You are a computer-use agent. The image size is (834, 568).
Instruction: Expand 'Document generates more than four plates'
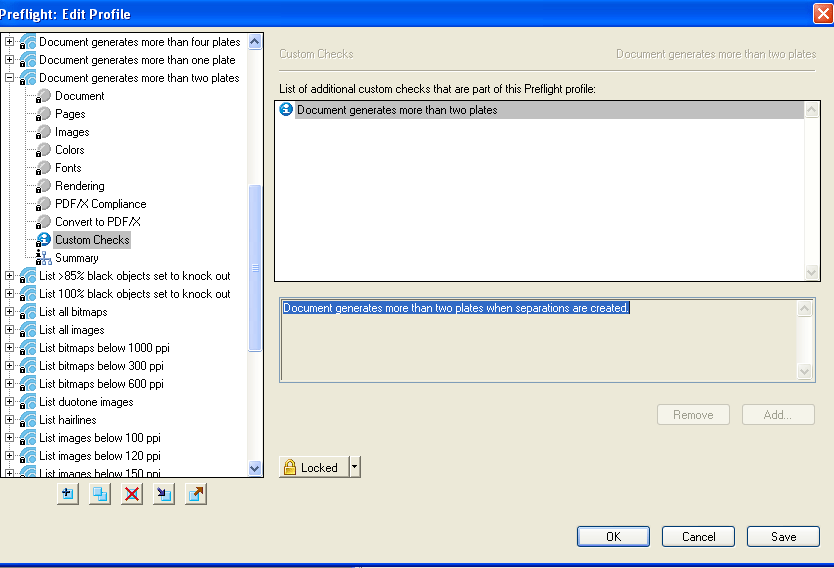click(x=9, y=41)
